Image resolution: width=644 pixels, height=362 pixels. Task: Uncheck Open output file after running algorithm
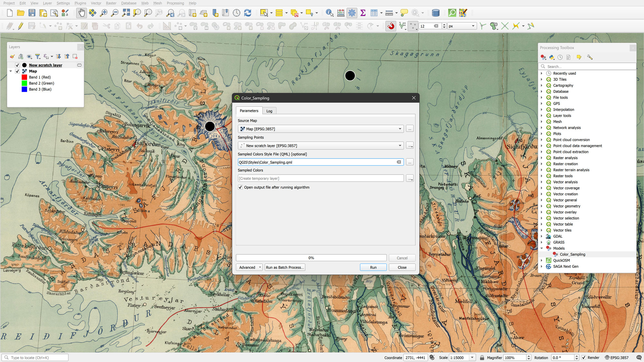(240, 187)
